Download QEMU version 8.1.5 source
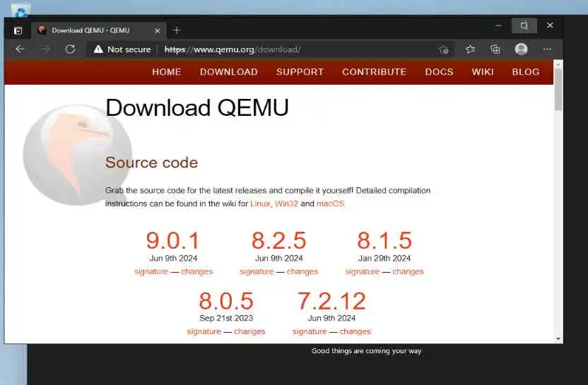The height and width of the screenshot is (385, 588). 384,240
